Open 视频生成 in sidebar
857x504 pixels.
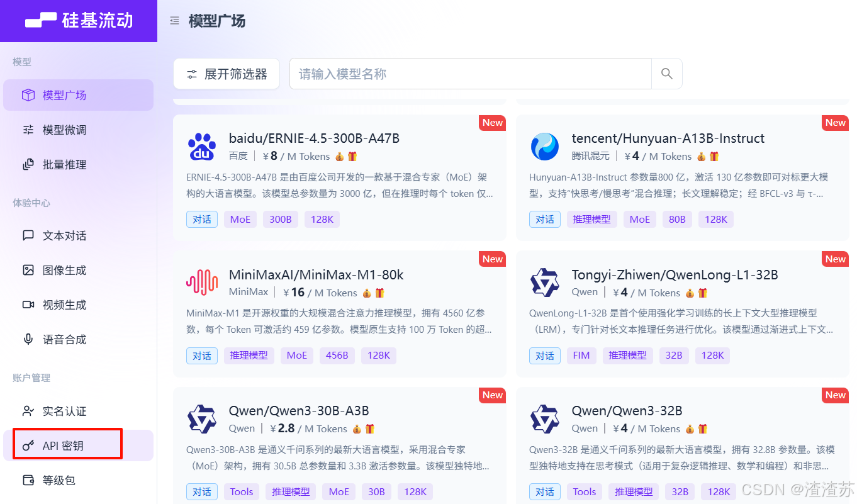(78, 305)
